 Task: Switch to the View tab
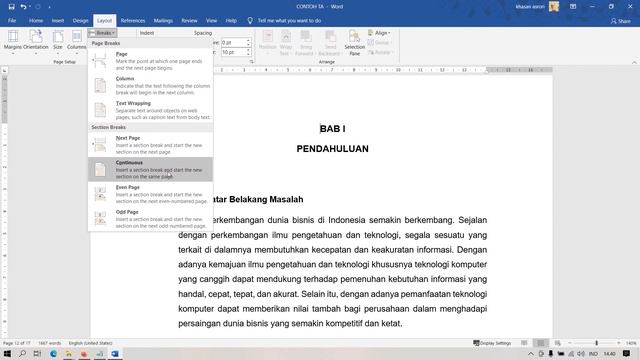pos(211,20)
